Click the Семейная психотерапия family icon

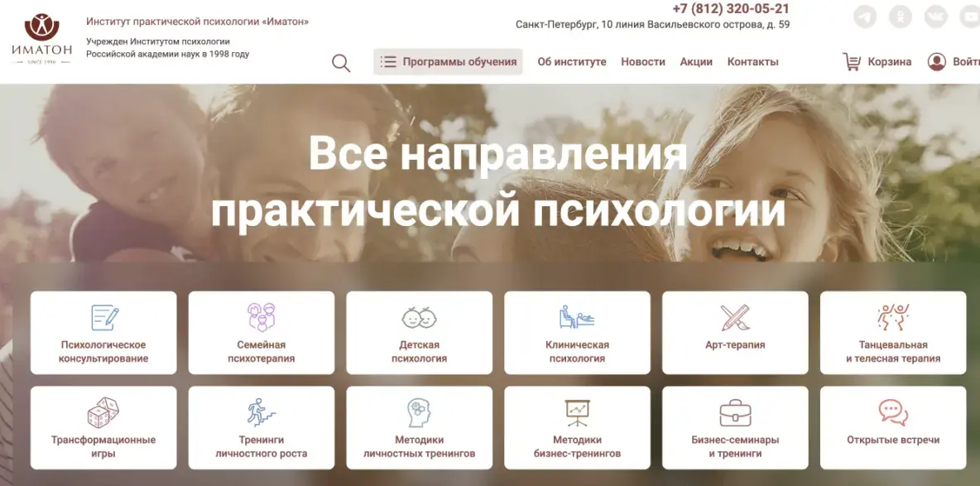click(261, 316)
